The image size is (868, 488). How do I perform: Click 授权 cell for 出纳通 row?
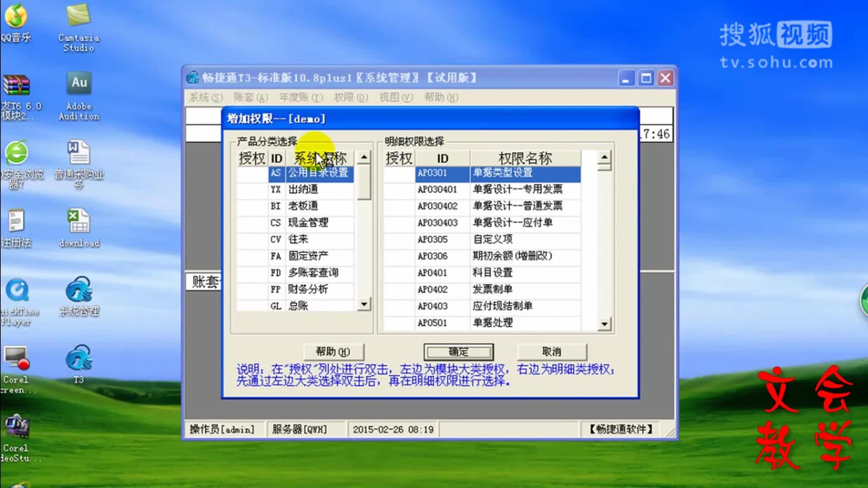coord(252,189)
